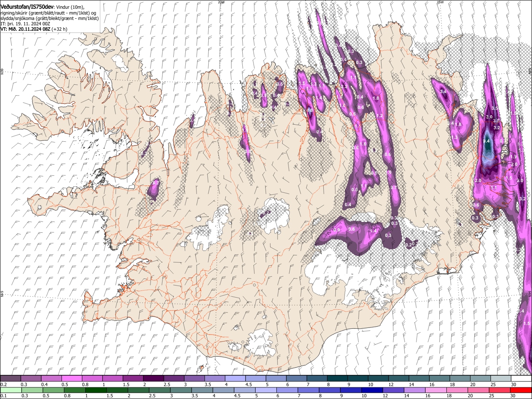Screen dimensions: 532x399
Task: Pick the bright pink snow-scale swatch at 0.5
Action: [x=71, y=379]
